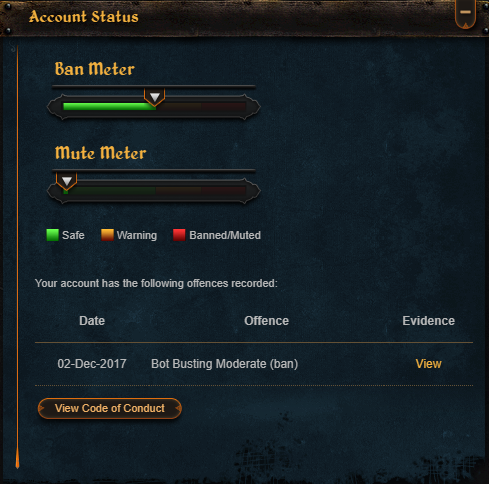Viewport: 489px width, 484px height.
Task: Click the Ban Meter heading
Action: point(95,69)
